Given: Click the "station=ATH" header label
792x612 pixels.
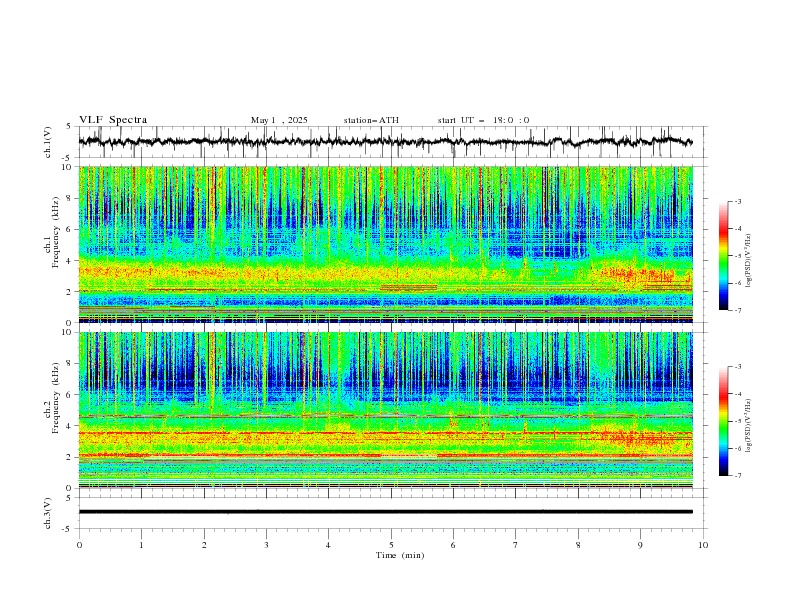Looking at the screenshot, I should click(x=371, y=120).
